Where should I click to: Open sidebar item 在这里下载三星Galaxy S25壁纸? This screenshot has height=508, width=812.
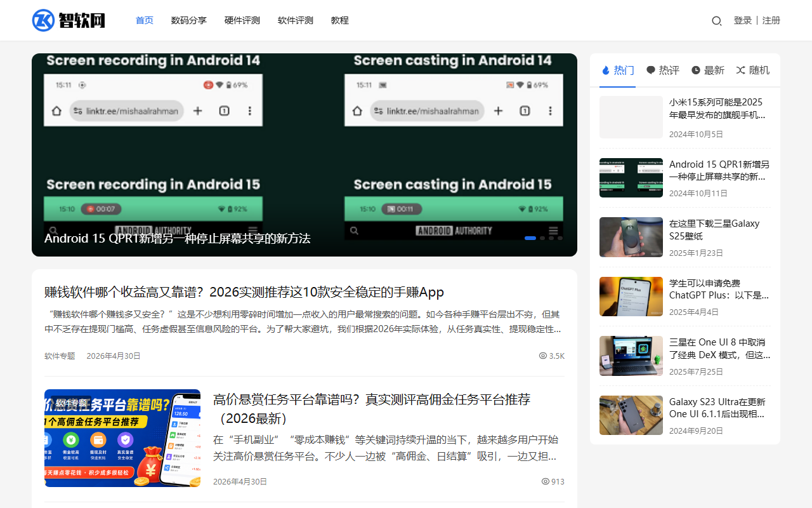pos(714,230)
